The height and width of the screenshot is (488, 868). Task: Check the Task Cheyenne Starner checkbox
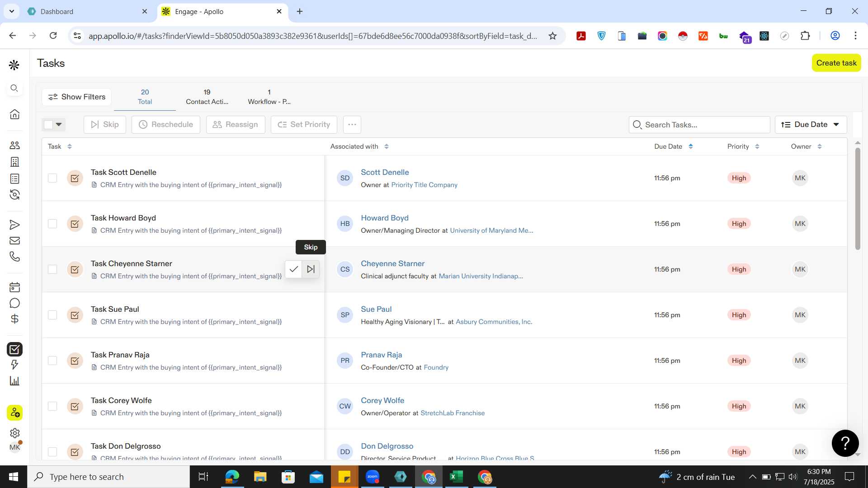pos(52,269)
